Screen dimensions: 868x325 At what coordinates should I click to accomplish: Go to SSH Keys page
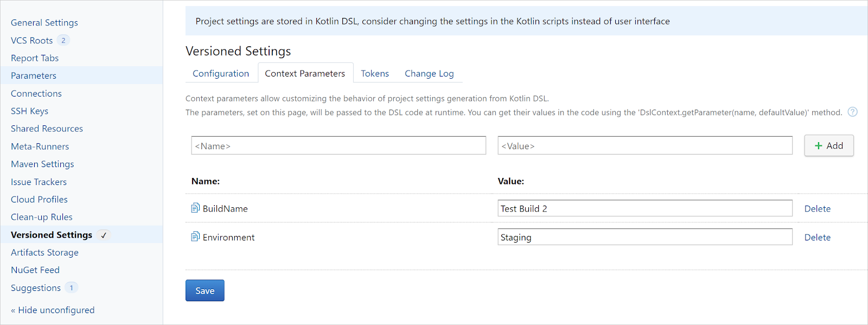click(x=29, y=111)
